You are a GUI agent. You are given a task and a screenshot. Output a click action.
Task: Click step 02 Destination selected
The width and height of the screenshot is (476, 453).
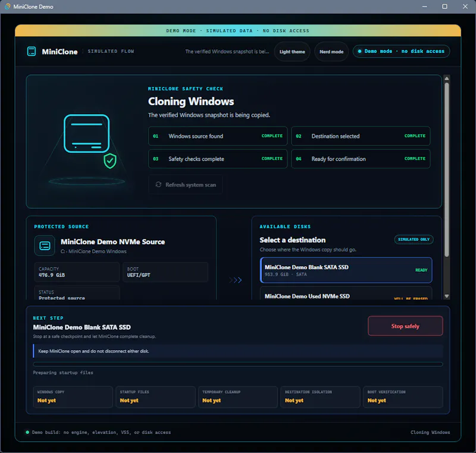pos(361,136)
